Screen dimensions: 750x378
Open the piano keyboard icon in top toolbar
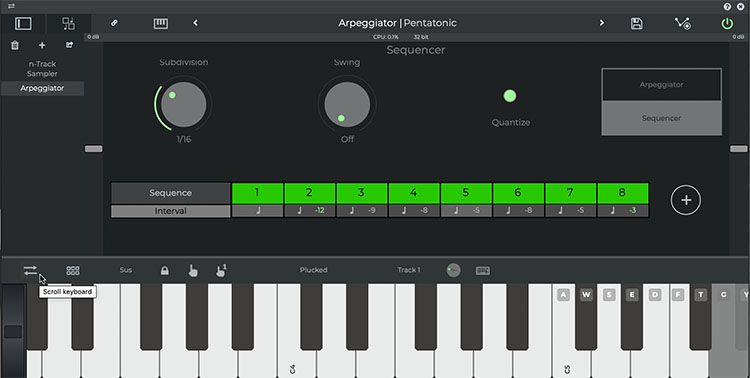(161, 23)
